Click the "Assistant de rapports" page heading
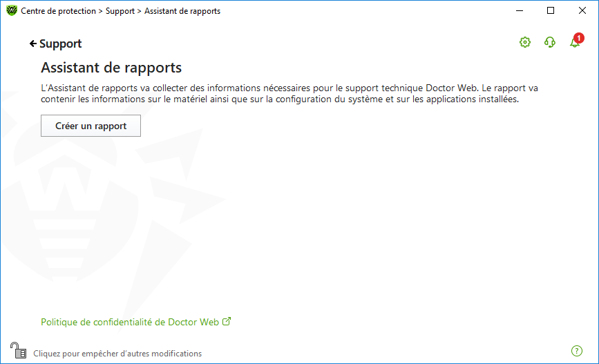The width and height of the screenshot is (599, 364). [111, 68]
